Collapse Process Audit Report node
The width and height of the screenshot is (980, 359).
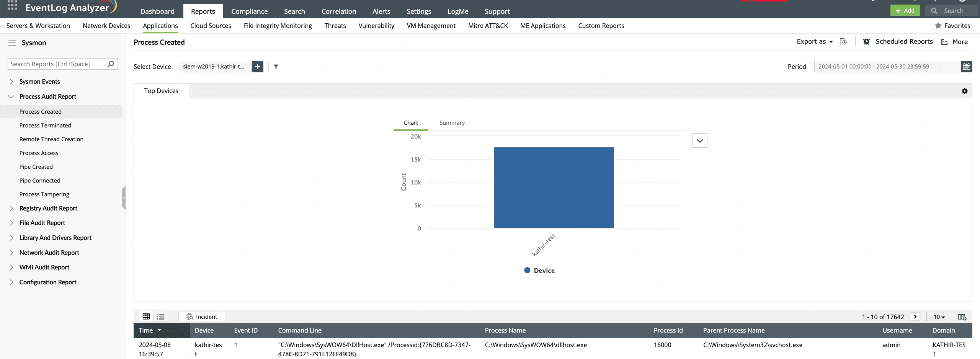(11, 96)
